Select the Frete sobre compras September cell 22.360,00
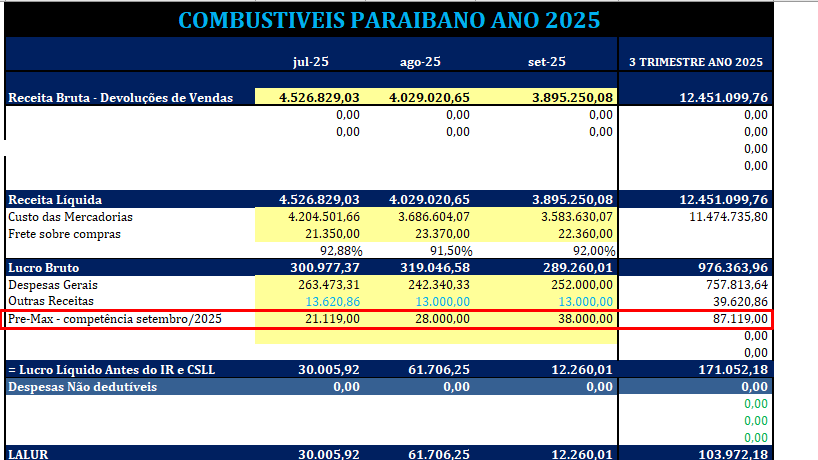Screen dimensions: 818x460 pos(578,234)
